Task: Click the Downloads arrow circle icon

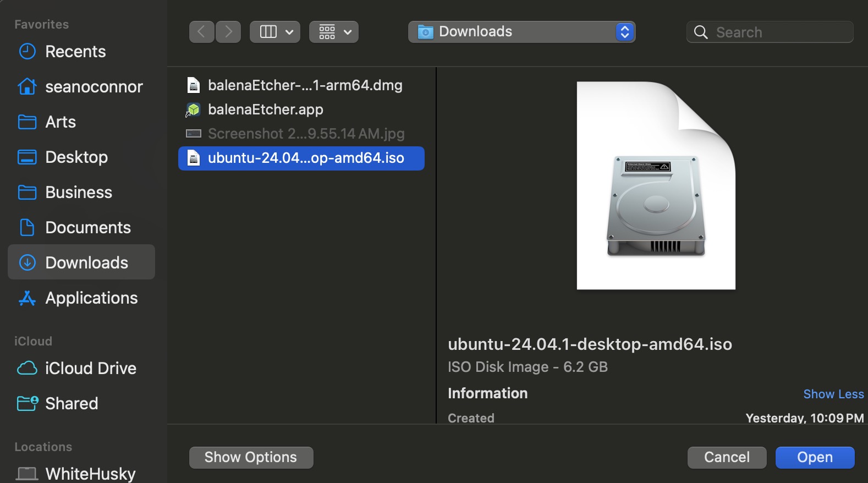Action: point(27,262)
